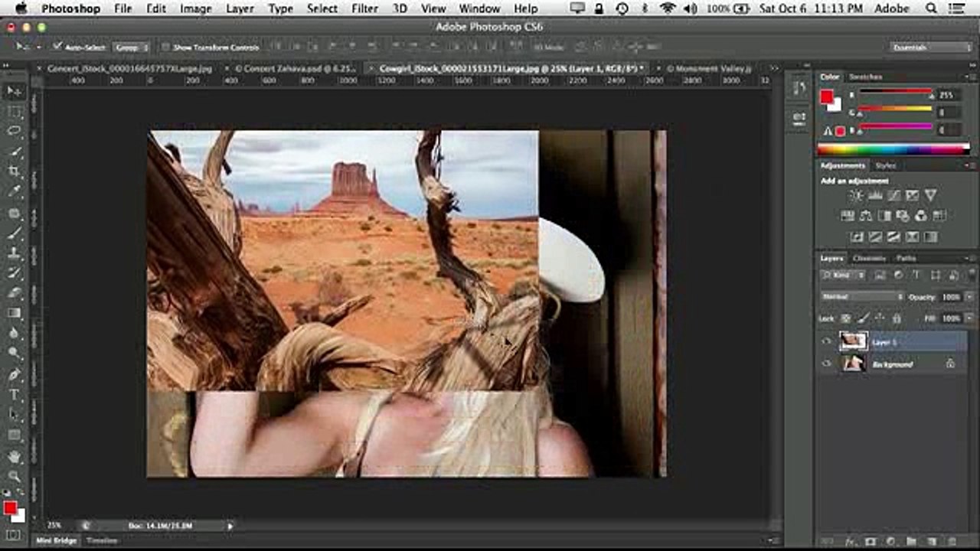
Task: Select the Lasso tool
Action: pyautogui.click(x=15, y=132)
